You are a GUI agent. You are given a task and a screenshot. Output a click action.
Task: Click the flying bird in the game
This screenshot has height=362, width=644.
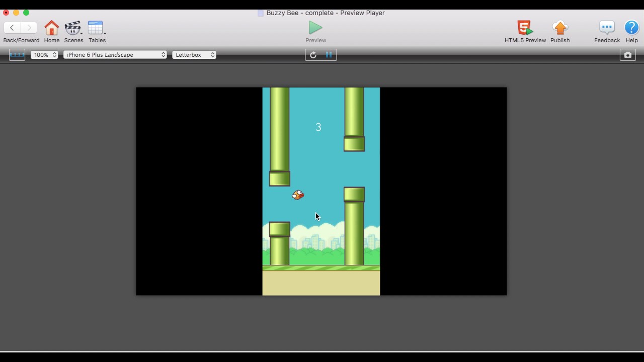(298, 195)
